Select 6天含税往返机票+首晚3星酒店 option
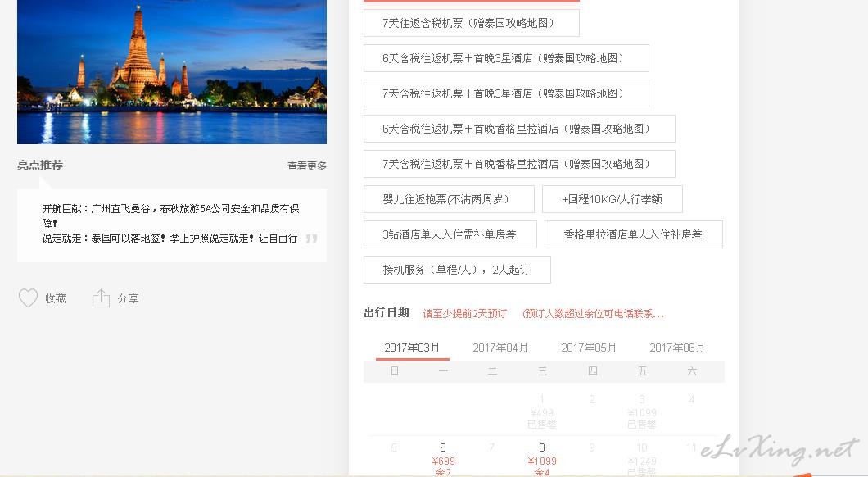Screen dimensions: 868x477 click(506, 58)
